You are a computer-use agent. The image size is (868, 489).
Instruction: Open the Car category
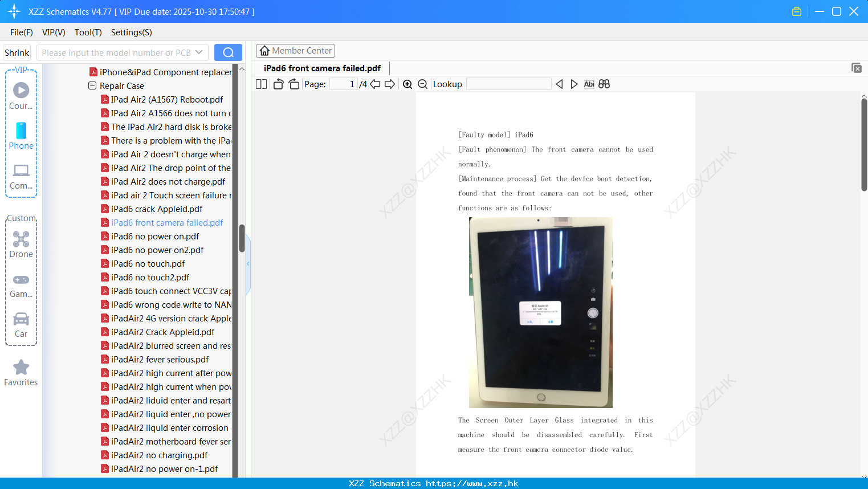coord(21,325)
